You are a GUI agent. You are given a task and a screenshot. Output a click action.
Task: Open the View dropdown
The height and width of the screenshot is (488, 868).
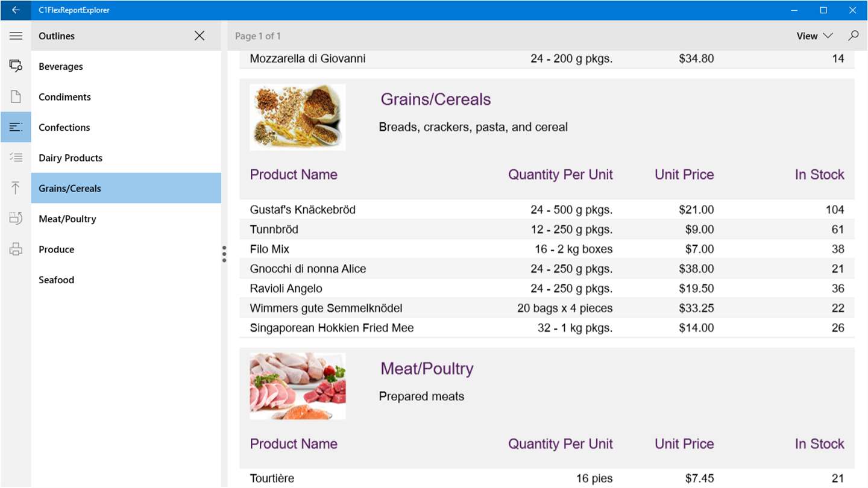pos(814,36)
